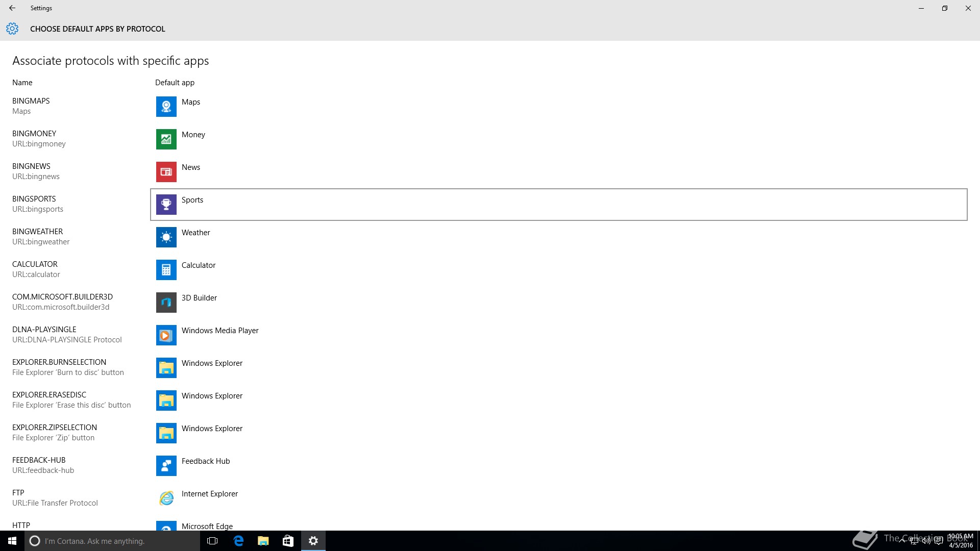Change default app labeled Money

point(193,135)
